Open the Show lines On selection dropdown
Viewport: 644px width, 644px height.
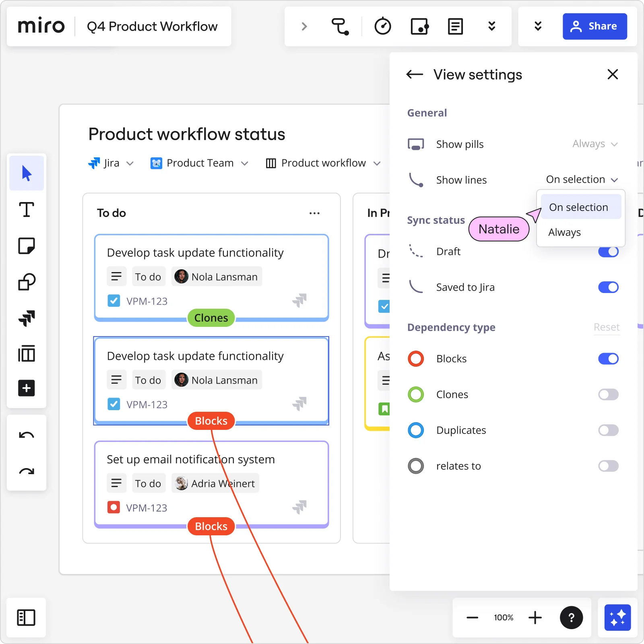[x=582, y=180]
